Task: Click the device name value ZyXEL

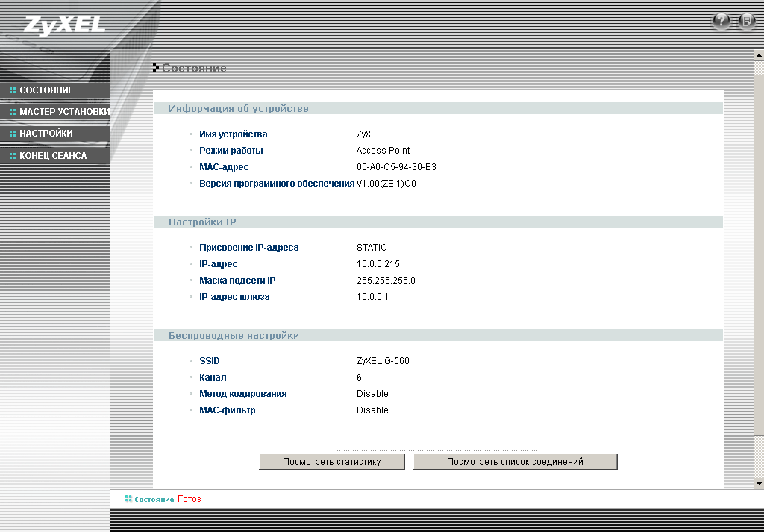Action: click(369, 134)
